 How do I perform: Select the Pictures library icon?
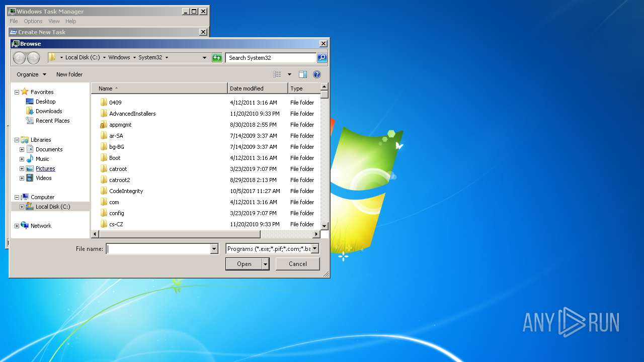(x=30, y=168)
